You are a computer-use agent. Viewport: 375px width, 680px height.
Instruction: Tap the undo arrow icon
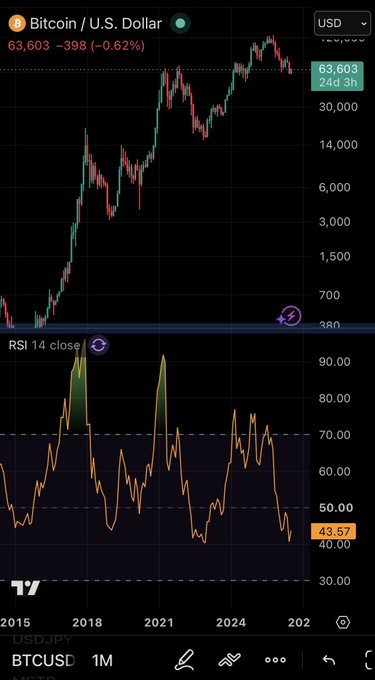(x=329, y=660)
